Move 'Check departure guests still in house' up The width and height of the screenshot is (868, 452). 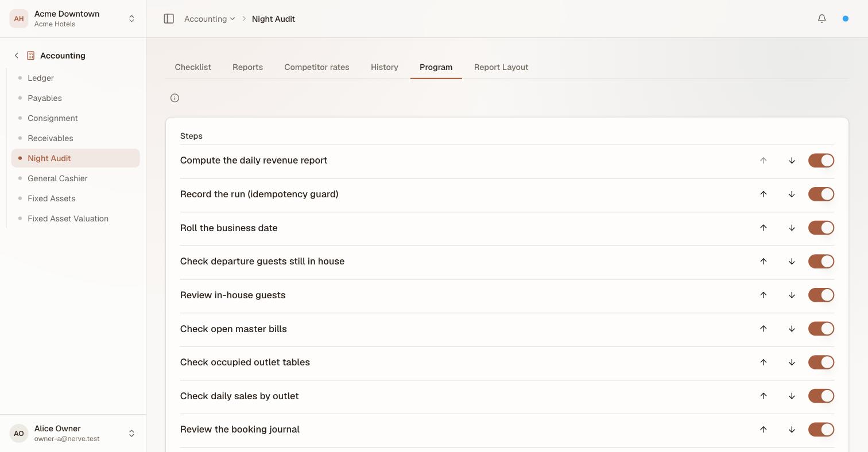click(x=764, y=262)
